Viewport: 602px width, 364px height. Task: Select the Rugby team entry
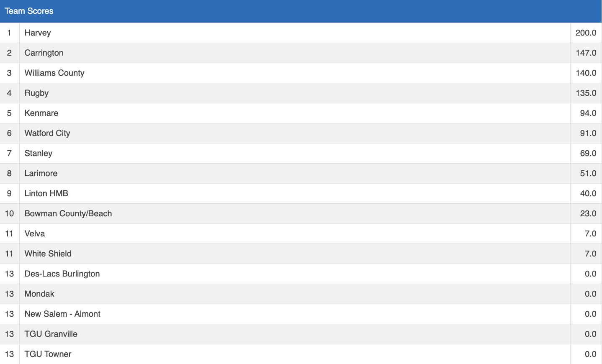point(36,93)
